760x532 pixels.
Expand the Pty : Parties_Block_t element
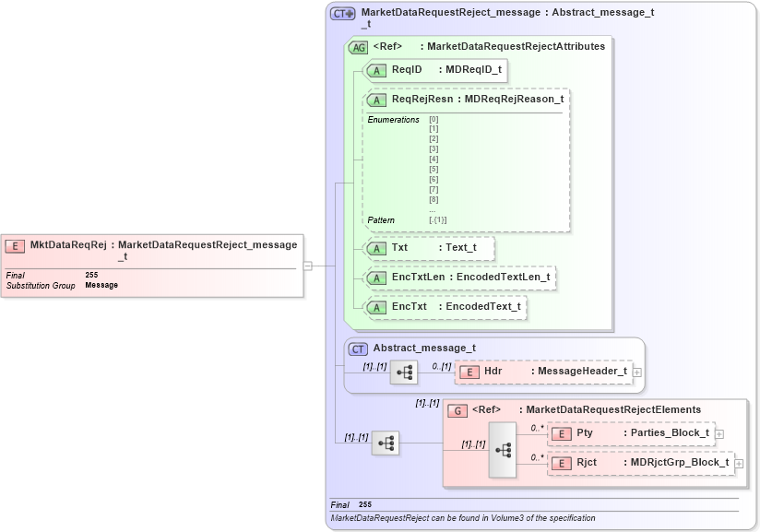click(718, 433)
